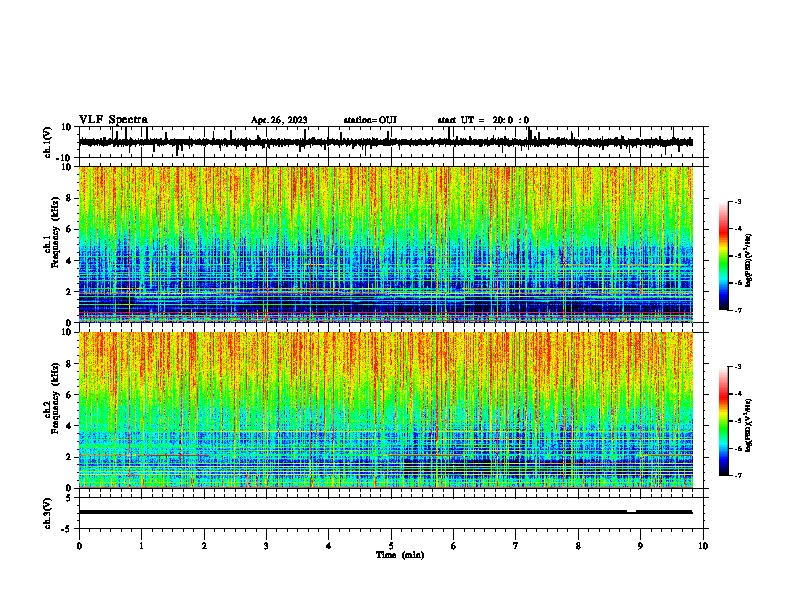The height and width of the screenshot is (612, 792).
Task: Click the gap in ch.3 trace near minute 9
Action: tap(631, 512)
